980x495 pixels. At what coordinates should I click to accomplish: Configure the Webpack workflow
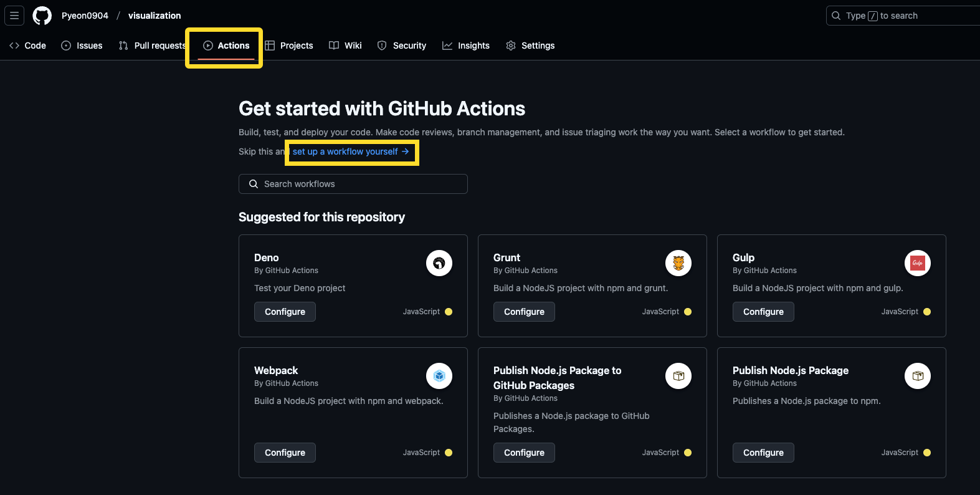285,453
